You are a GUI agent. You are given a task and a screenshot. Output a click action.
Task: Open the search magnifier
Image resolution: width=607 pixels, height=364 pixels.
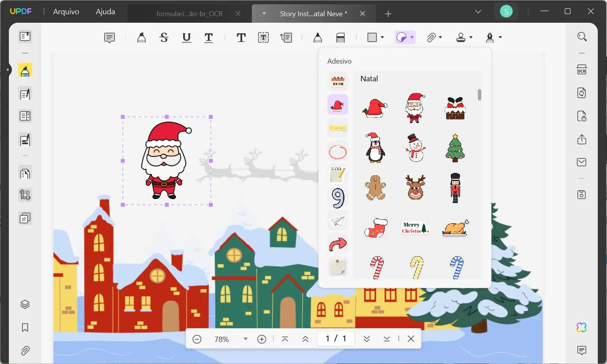click(x=582, y=37)
